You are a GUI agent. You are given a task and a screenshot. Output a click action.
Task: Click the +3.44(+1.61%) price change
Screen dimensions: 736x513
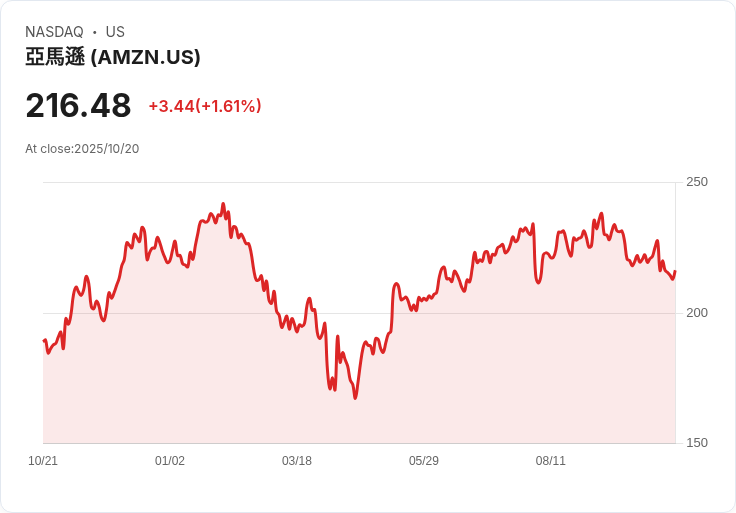[205, 106]
